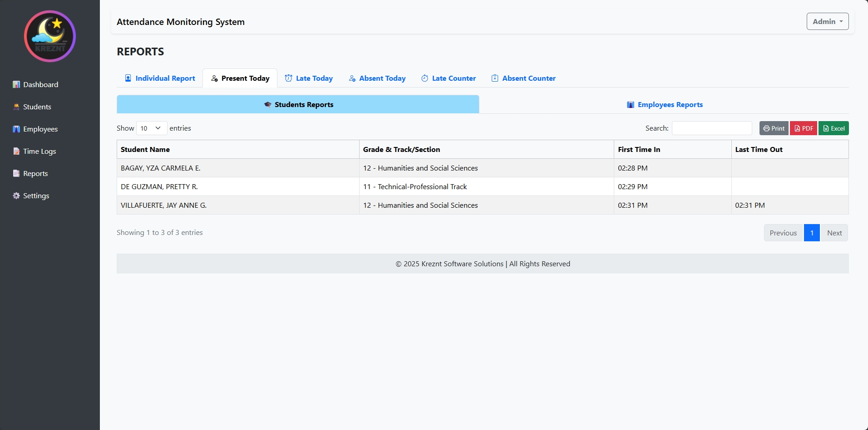This screenshot has height=430, width=868.
Task: Click the Time Logs icon in sidebar
Action: 16,151
